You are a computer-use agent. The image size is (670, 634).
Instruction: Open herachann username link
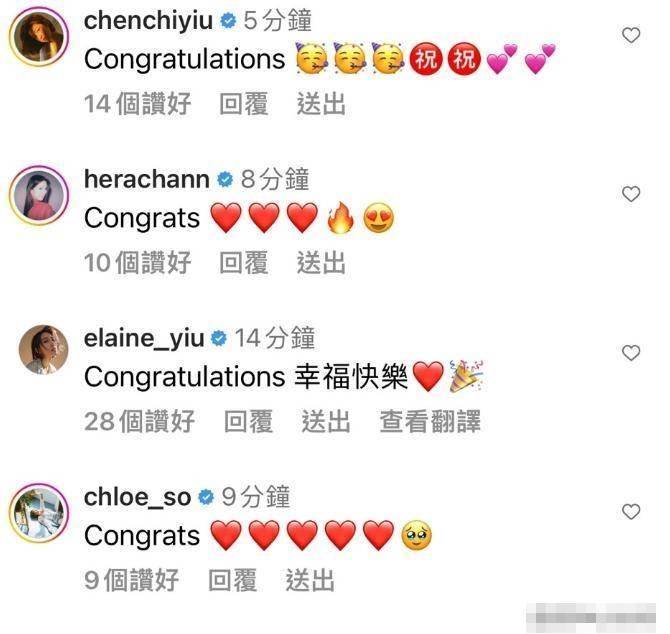coord(147,179)
